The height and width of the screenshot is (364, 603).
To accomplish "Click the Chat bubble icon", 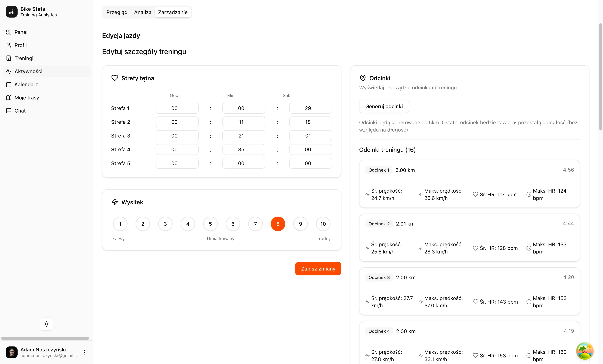I will coord(9,111).
